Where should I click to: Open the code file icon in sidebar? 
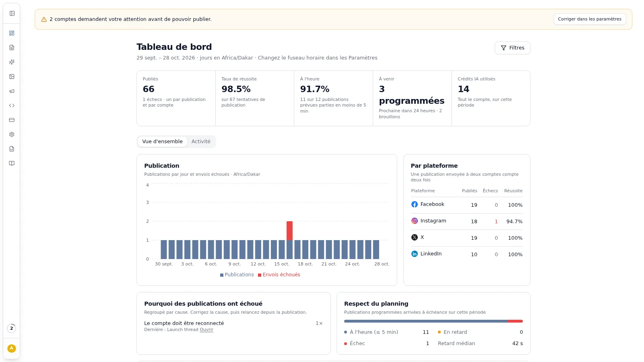point(12,149)
